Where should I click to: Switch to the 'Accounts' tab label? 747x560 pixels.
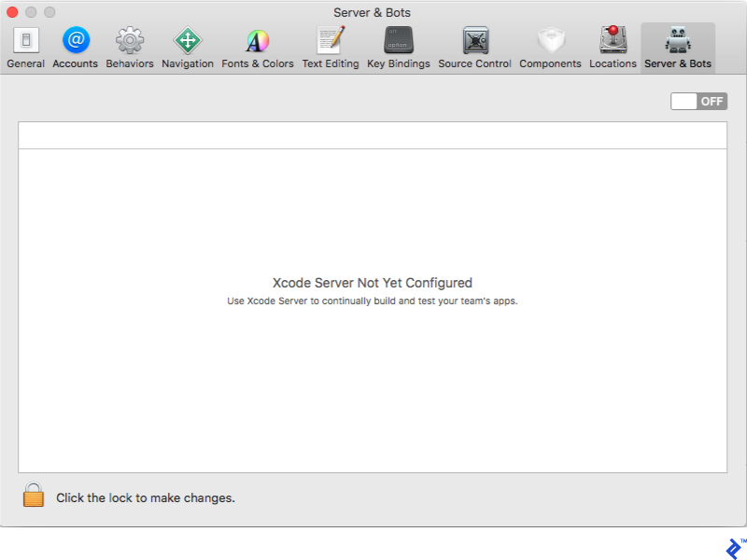tap(76, 64)
